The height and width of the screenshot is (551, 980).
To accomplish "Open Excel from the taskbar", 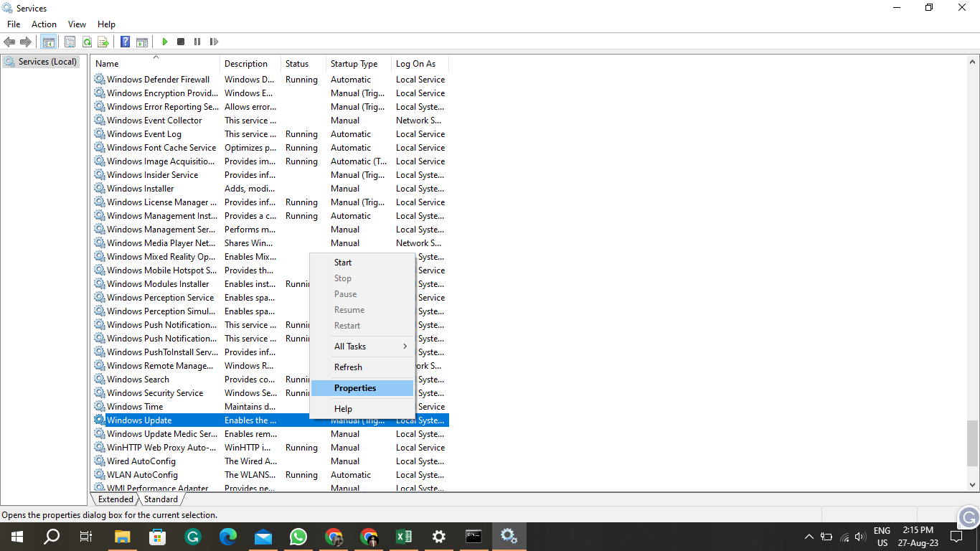I will click(404, 536).
